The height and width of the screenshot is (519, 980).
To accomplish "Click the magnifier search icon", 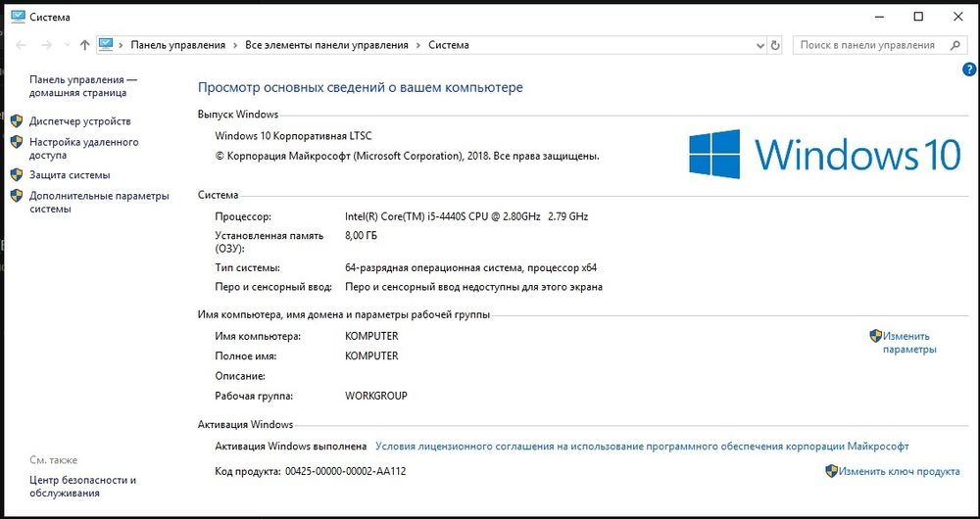I will tap(955, 45).
